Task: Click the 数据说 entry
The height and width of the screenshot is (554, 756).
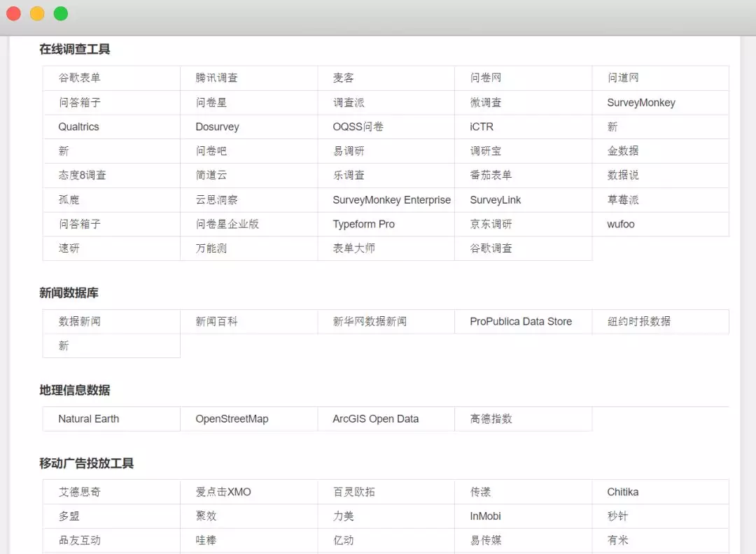Action: click(x=623, y=175)
